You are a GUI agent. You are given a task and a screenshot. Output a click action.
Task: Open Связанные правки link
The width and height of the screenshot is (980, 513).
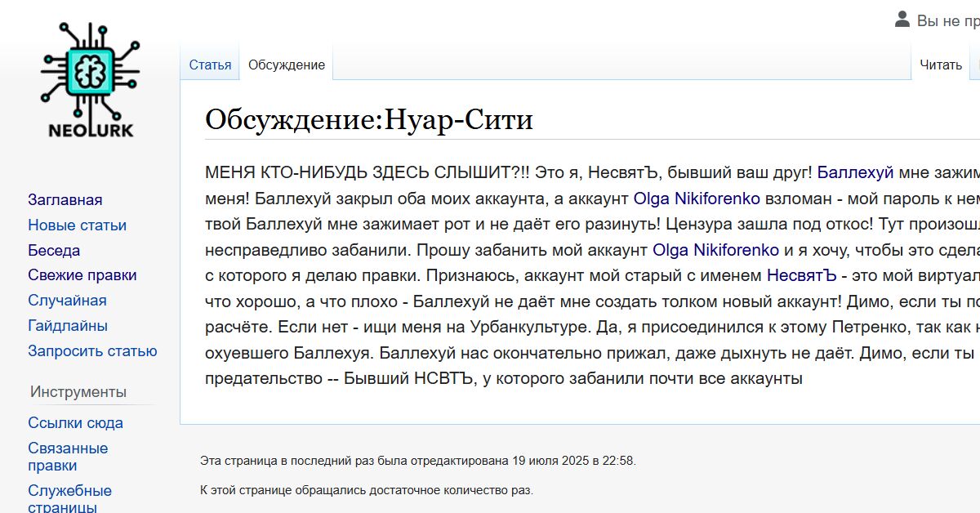click(x=68, y=457)
